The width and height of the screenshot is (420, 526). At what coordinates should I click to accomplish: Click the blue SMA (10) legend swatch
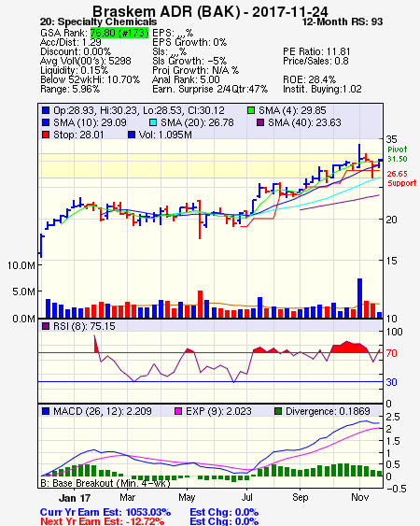pyautogui.click(x=46, y=122)
